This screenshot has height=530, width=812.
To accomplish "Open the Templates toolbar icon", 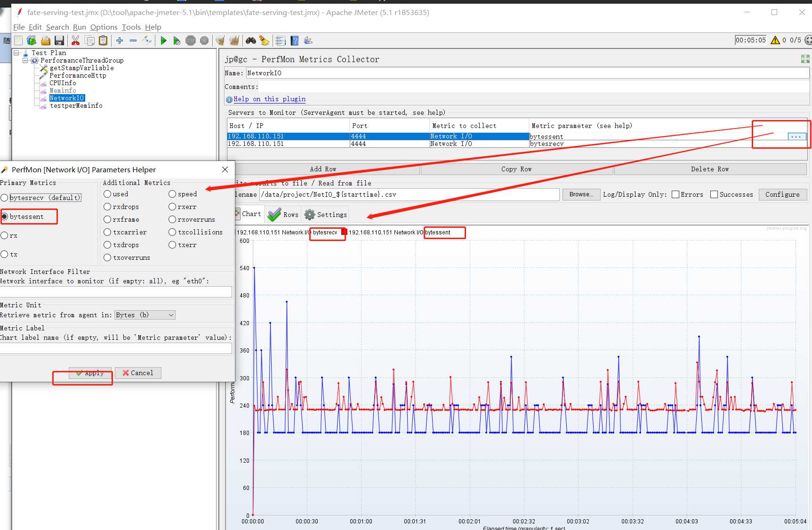I will pyautogui.click(x=32, y=40).
